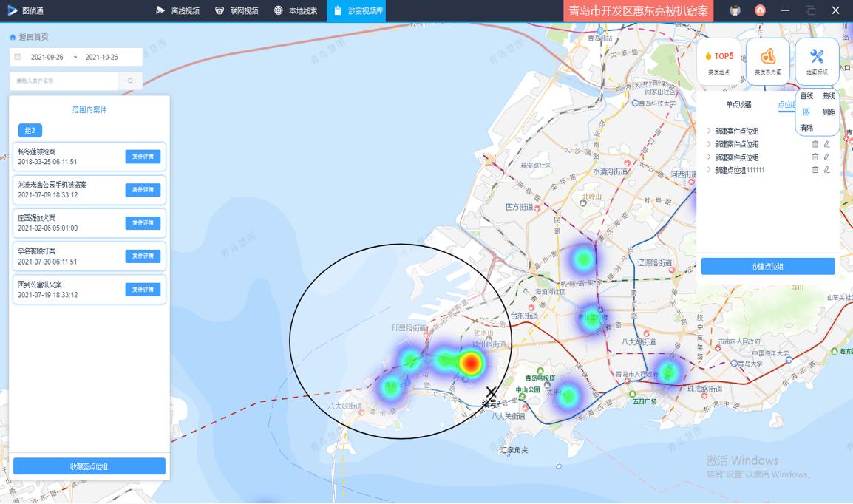This screenshot has width=853, height=504.
Task: Expand the first 新建案件点位组 entry
Action: [710, 132]
